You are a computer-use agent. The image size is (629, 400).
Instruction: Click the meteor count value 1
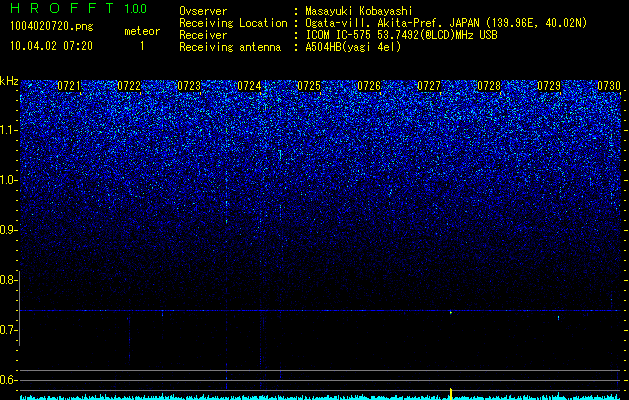point(142,46)
